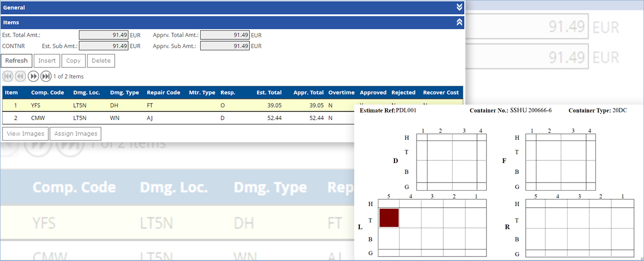This screenshot has height=261, width=644.
Task: Click the General section header
Action: tap(201, 8)
